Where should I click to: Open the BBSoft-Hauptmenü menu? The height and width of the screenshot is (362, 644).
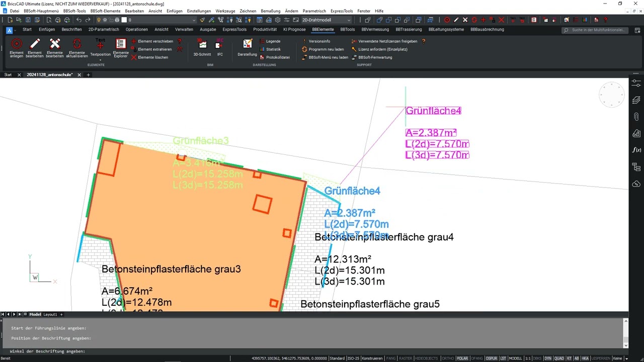(41, 11)
